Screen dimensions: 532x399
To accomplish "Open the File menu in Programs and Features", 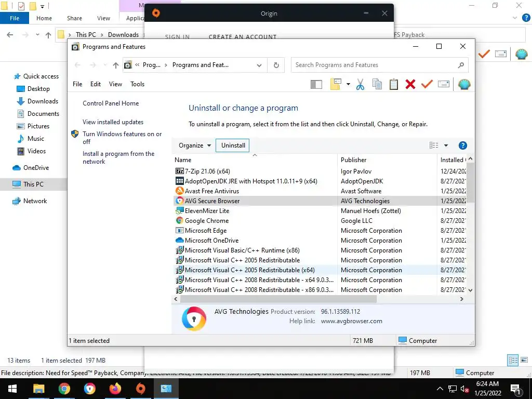I will tap(77, 84).
